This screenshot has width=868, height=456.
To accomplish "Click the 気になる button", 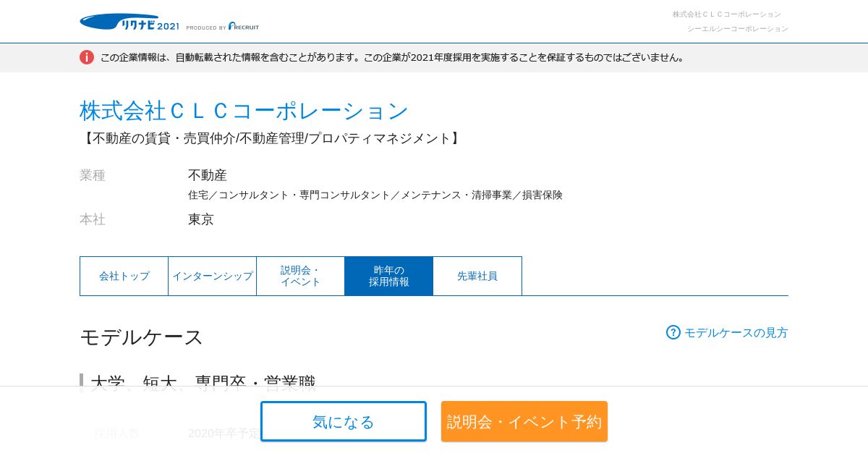I will click(344, 421).
